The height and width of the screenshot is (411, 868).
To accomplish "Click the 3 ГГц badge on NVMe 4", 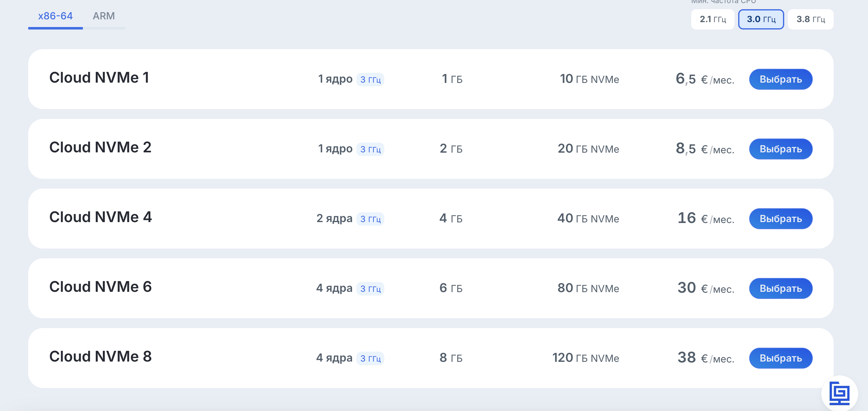I will tap(370, 219).
